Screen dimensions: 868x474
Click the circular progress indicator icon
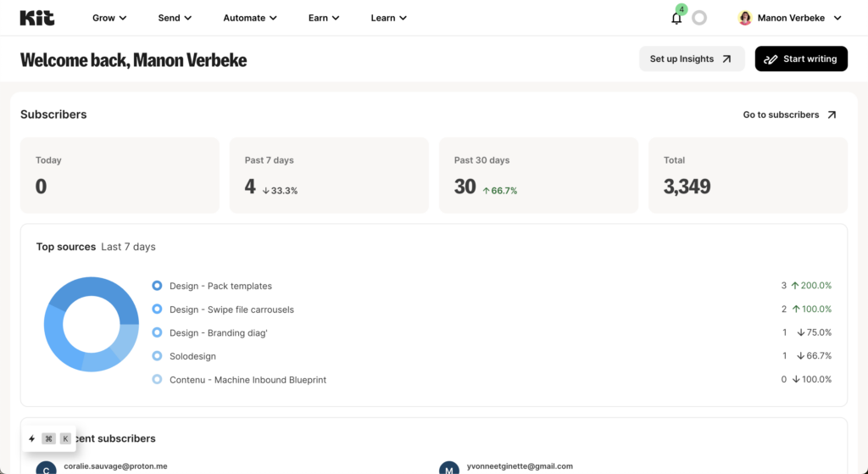click(699, 18)
